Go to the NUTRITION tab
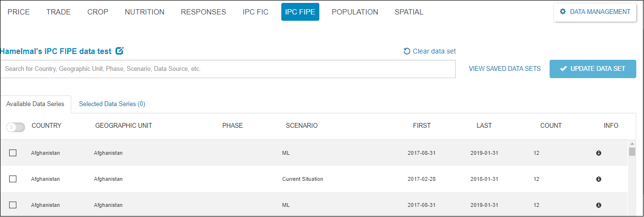The width and height of the screenshot is (644, 217). tap(145, 12)
